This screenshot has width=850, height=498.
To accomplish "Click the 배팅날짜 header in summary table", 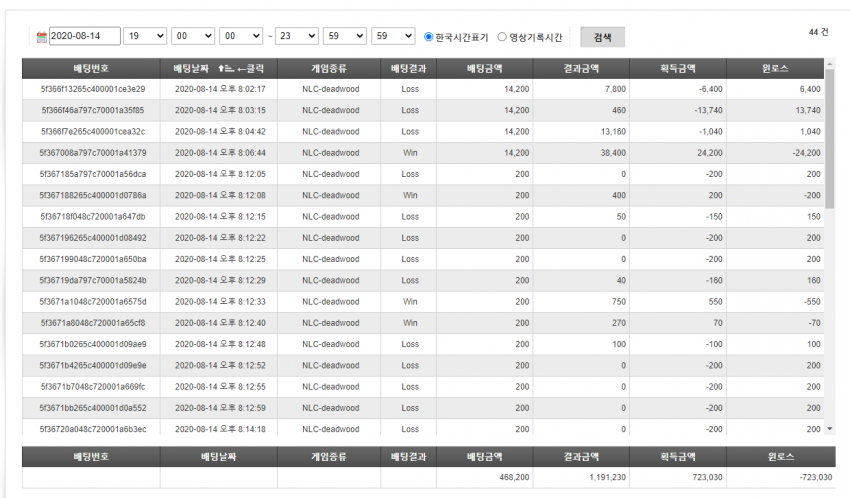I will point(218,457).
